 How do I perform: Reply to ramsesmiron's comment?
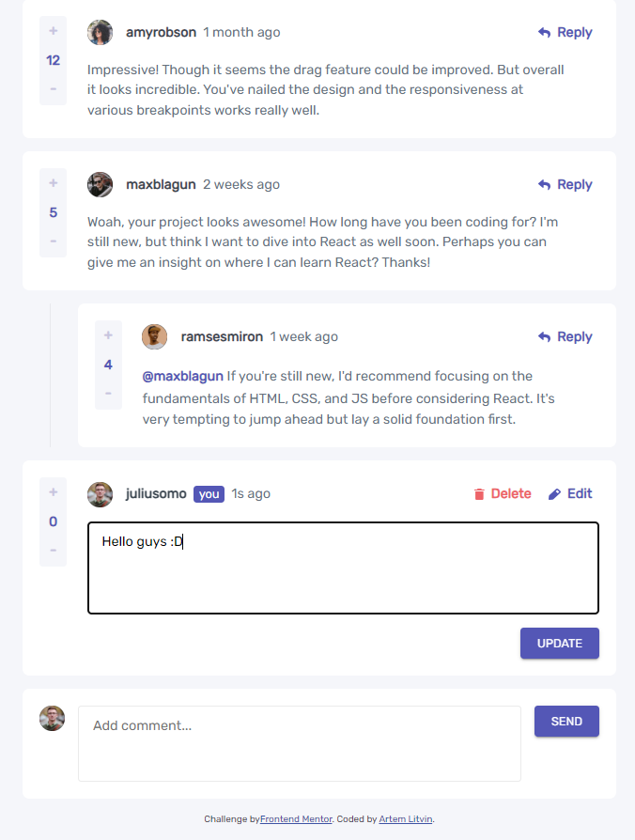[565, 336]
